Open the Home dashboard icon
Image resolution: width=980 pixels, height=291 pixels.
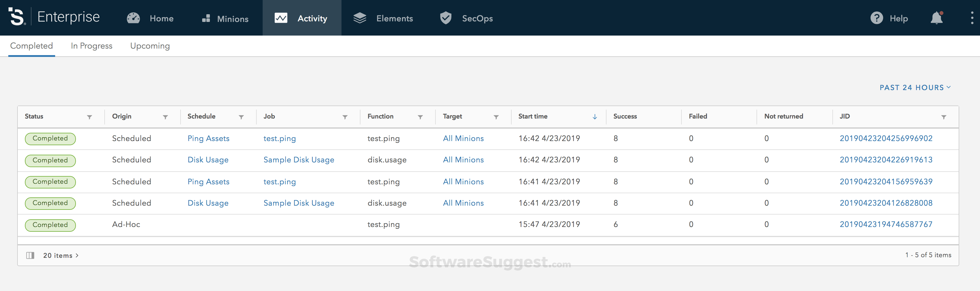point(133,18)
